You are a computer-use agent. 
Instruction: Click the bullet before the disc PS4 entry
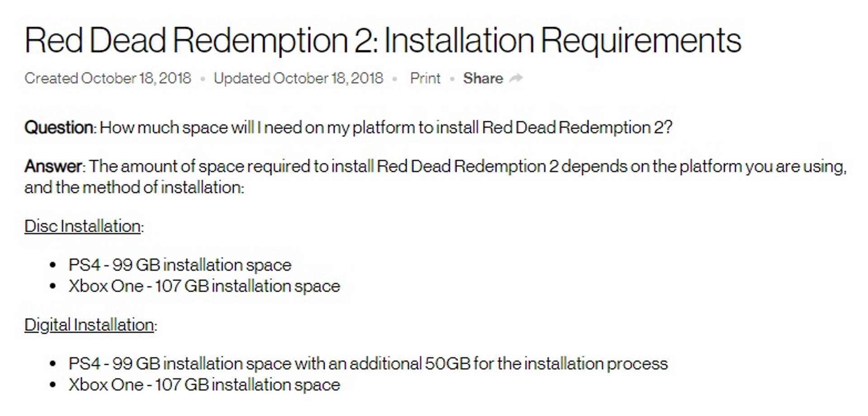pos(53,265)
